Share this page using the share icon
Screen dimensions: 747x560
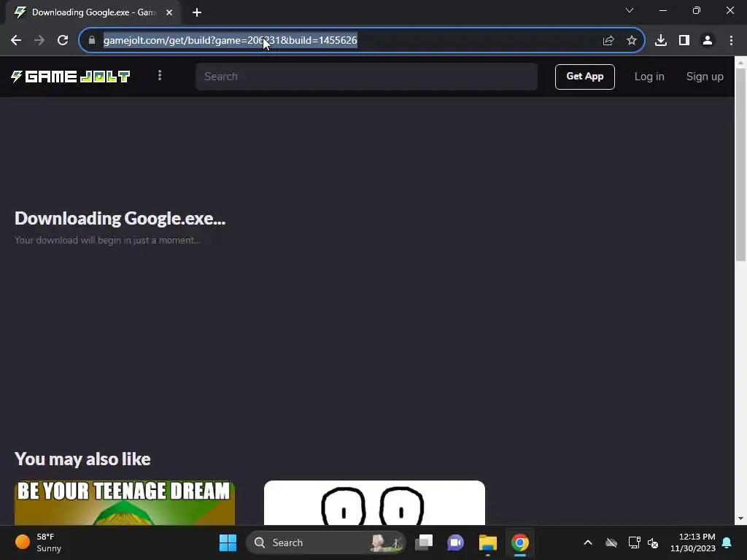coord(608,41)
